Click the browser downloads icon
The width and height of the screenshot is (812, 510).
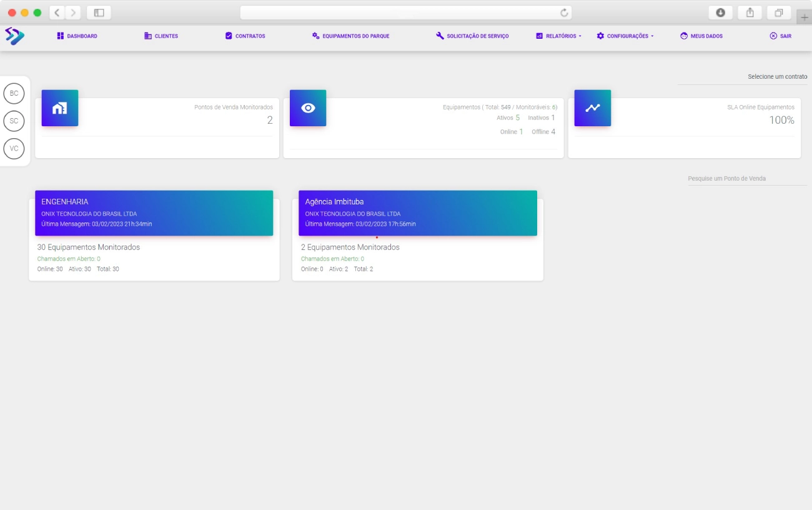tap(720, 12)
